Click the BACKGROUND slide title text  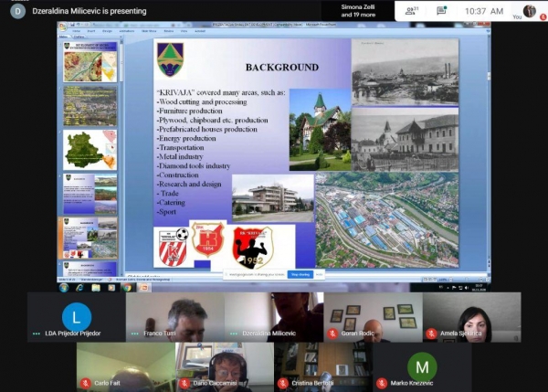pyautogui.click(x=282, y=67)
